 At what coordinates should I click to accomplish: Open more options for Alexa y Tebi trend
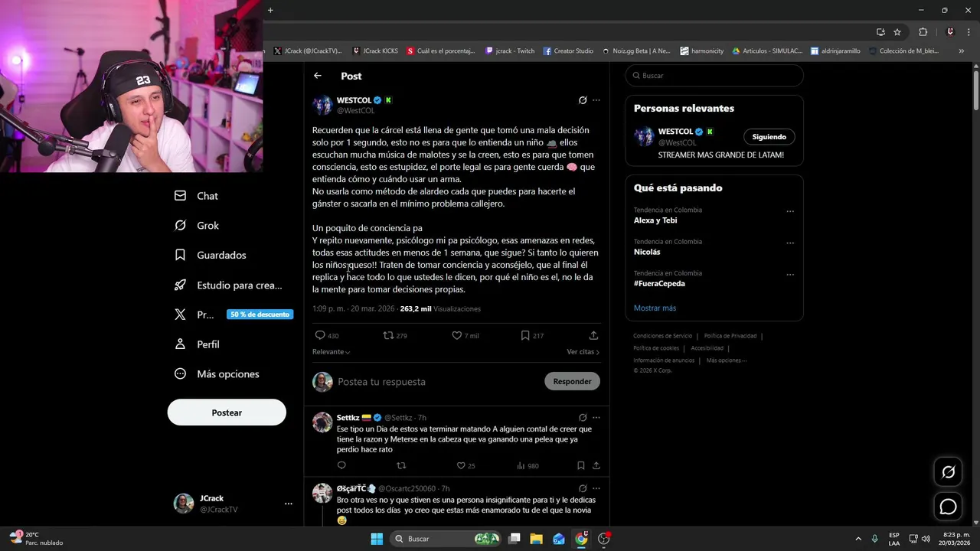pyautogui.click(x=790, y=211)
